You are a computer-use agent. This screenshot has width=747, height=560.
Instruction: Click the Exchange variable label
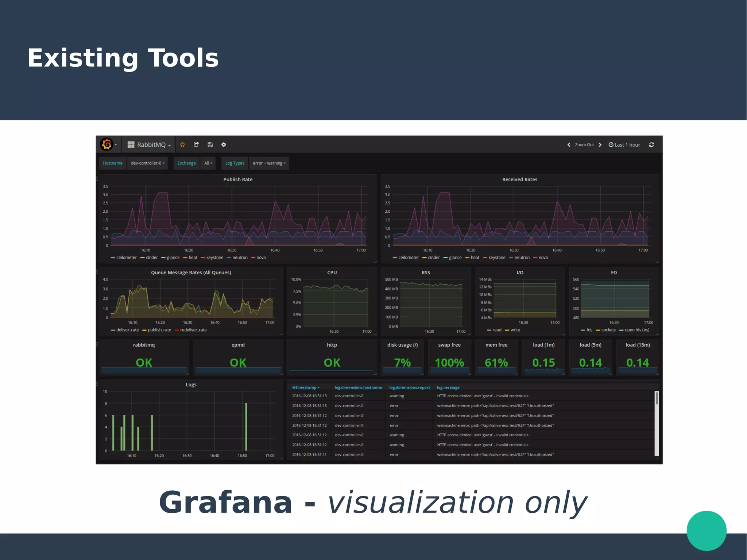186,163
